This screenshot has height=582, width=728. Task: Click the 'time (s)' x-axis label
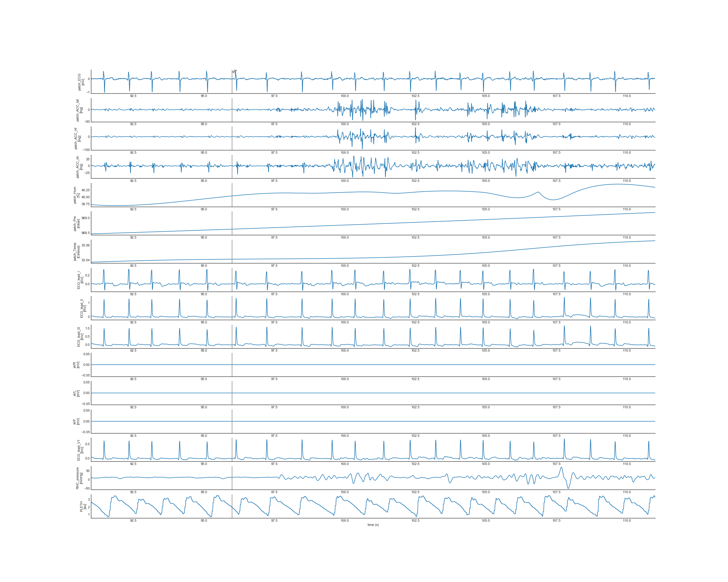tap(373, 525)
